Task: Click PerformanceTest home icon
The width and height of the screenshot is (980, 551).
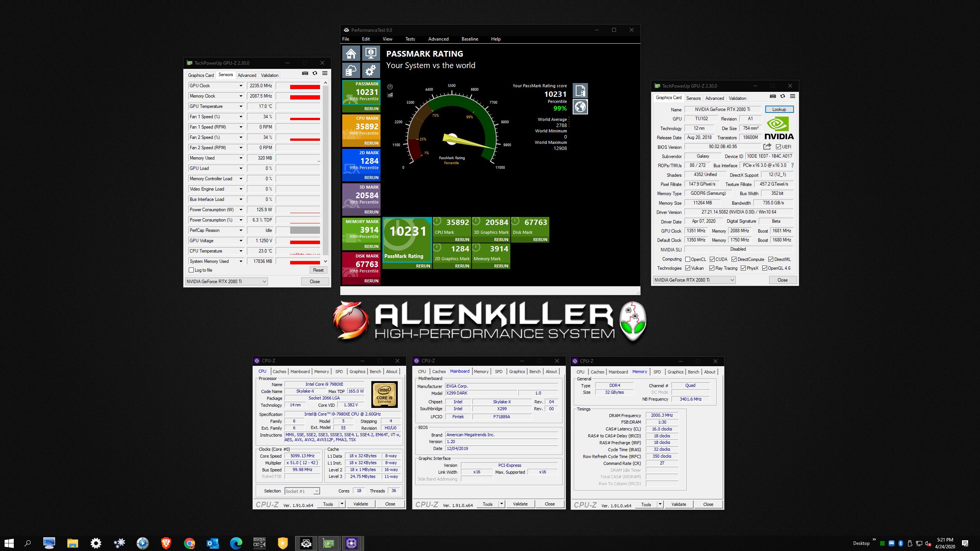Action: tap(351, 53)
